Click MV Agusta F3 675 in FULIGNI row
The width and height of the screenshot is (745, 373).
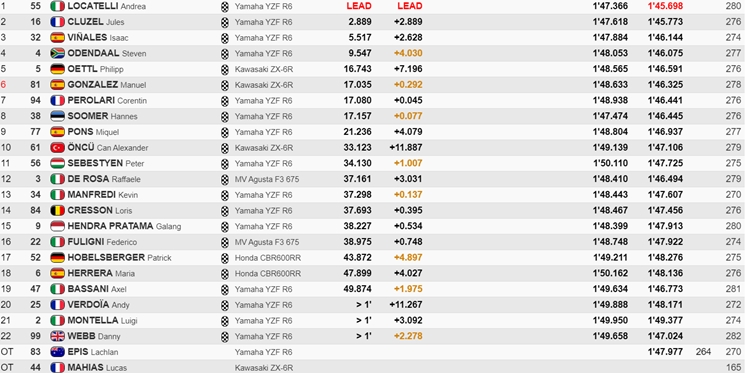click(267, 242)
